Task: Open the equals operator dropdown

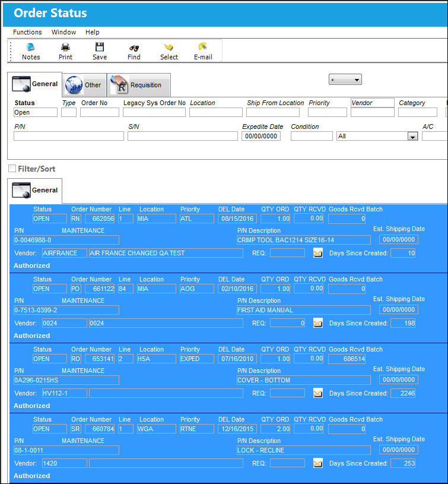Action: click(x=345, y=80)
